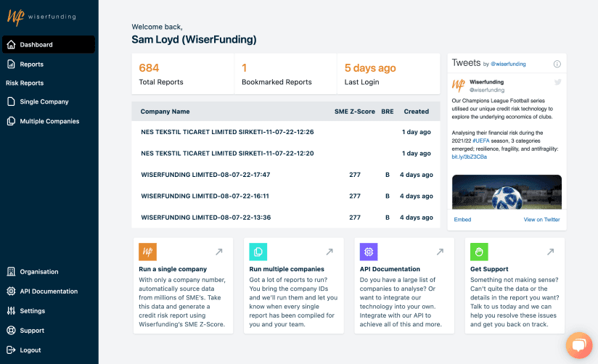Click the 5 days ago Last Login card
Screen dimensions: 598x364
388,74
